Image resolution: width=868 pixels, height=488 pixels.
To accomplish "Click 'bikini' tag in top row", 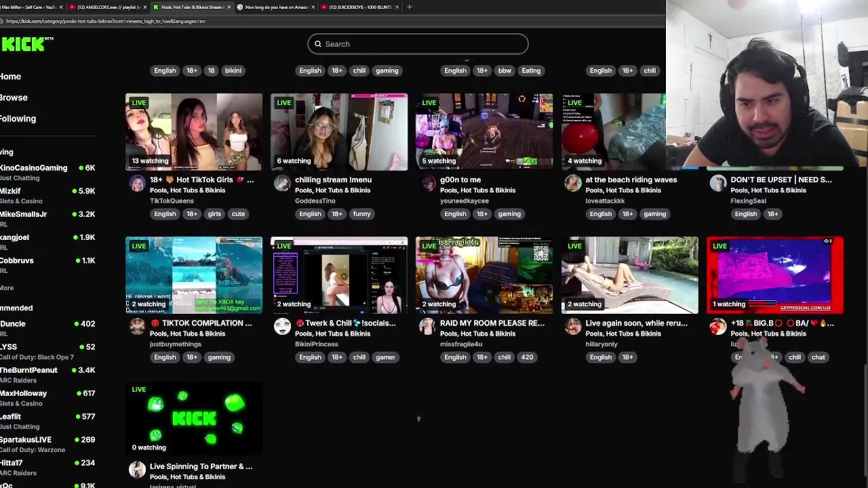I will [233, 70].
